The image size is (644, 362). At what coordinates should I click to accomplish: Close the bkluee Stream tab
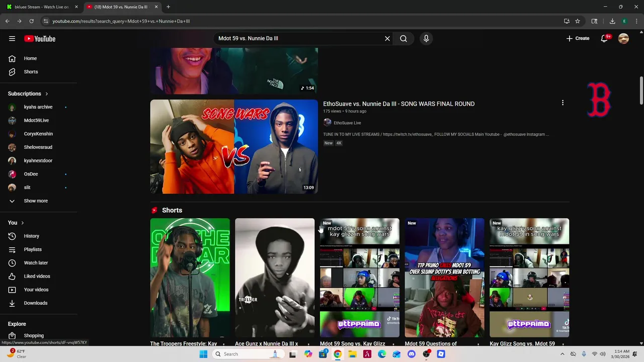tap(76, 7)
